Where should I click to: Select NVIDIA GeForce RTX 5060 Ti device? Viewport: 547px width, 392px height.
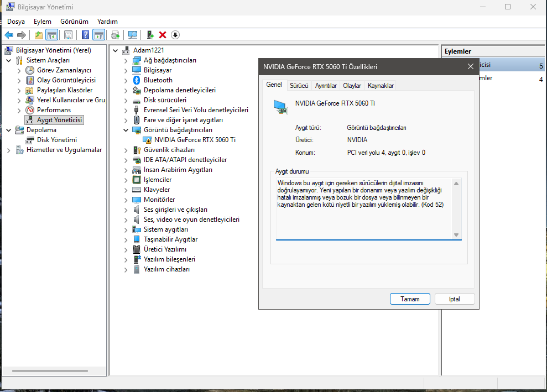coord(195,140)
